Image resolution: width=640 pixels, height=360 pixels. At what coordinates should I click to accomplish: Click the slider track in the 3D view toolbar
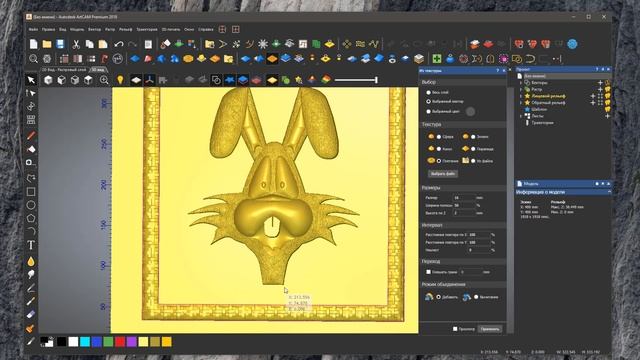pos(356,80)
